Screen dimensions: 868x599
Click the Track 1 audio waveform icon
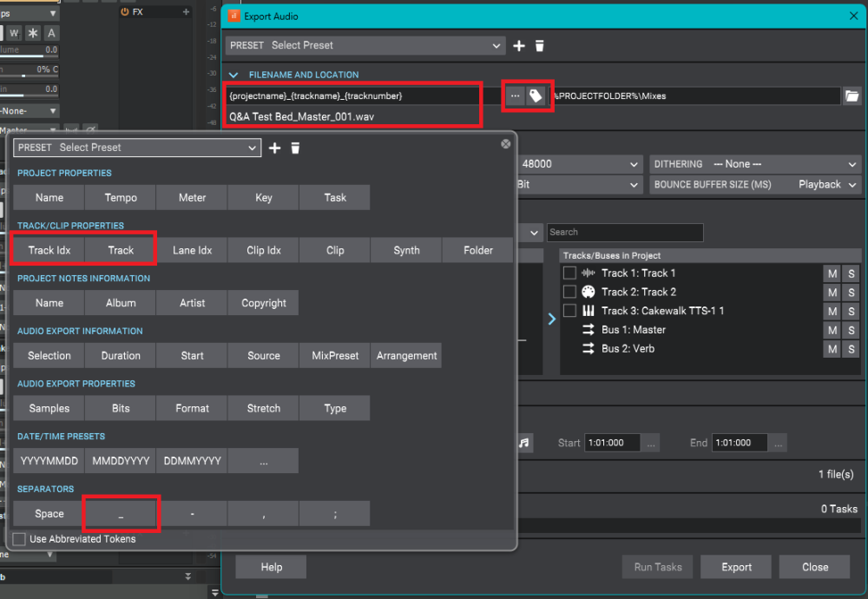(x=589, y=273)
